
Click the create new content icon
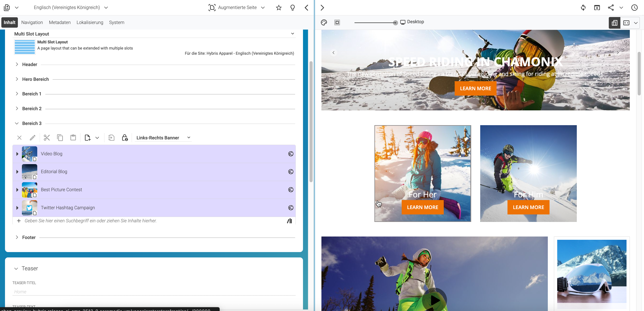pyautogui.click(x=87, y=137)
